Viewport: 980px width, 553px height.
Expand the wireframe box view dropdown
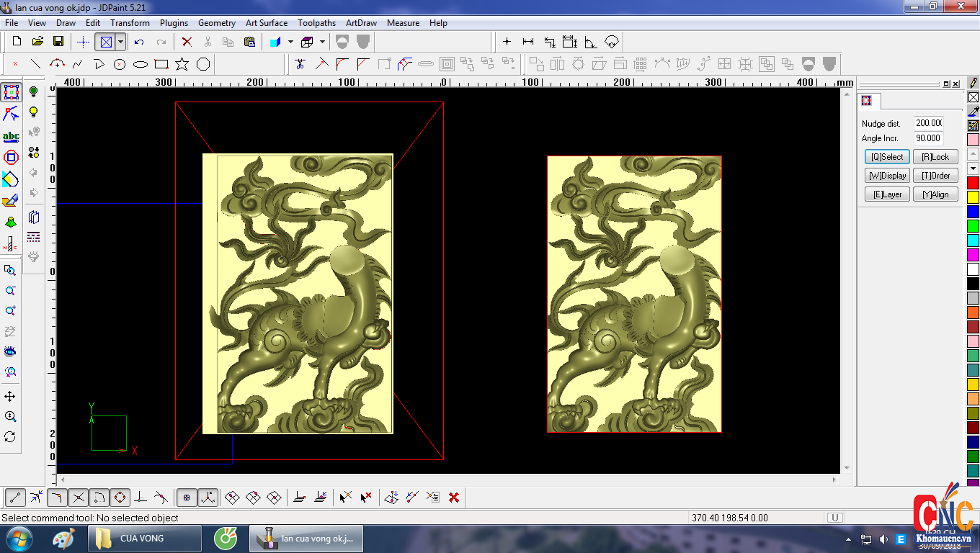click(322, 42)
